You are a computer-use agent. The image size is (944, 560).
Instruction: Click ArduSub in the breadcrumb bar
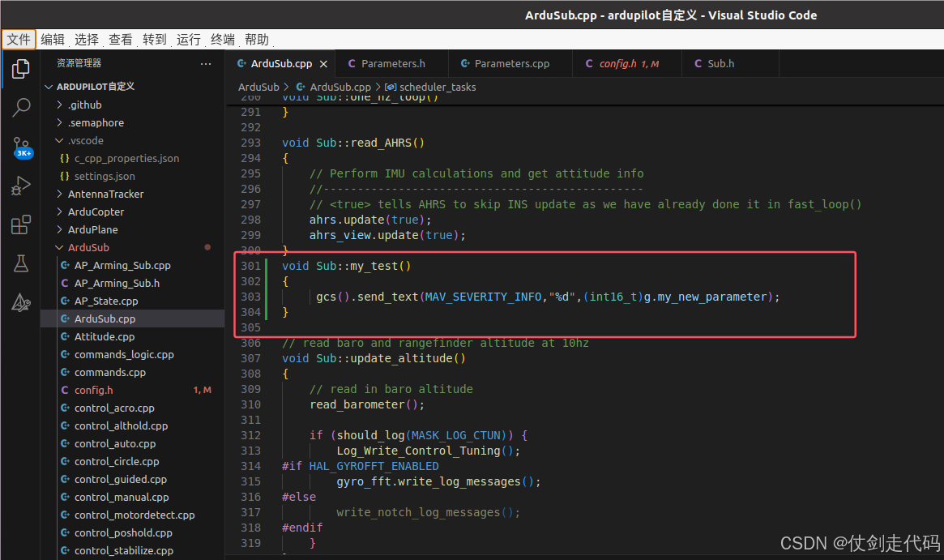[x=258, y=87]
